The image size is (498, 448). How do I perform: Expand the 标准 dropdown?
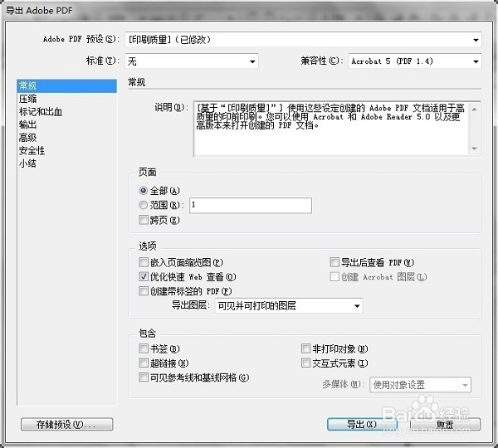(x=191, y=61)
